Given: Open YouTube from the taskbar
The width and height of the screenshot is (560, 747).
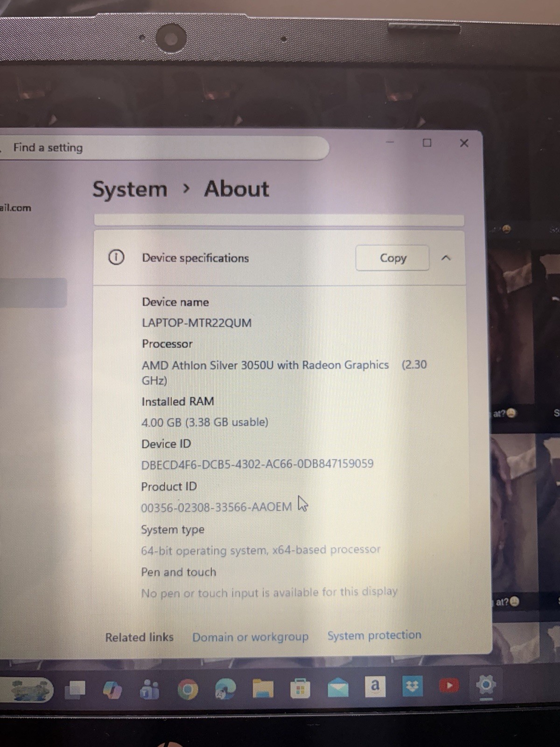Looking at the screenshot, I should (449, 685).
